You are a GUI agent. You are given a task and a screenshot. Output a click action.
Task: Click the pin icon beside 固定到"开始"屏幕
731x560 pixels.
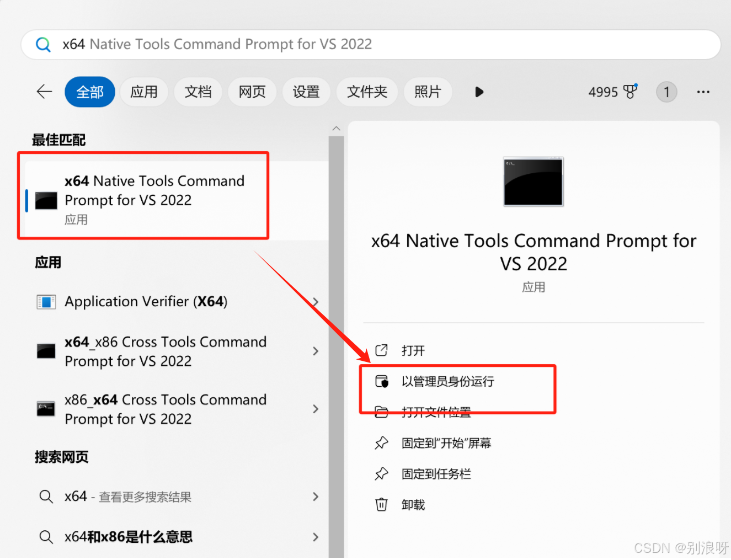click(381, 443)
